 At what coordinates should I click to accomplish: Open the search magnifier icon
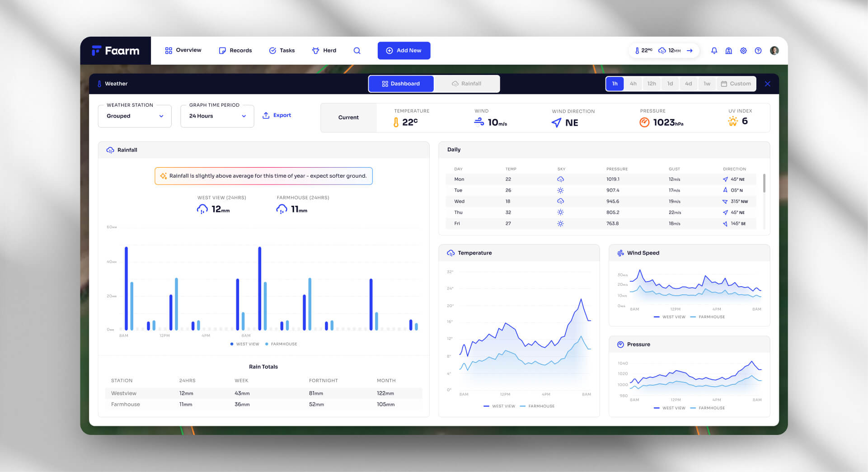(357, 51)
